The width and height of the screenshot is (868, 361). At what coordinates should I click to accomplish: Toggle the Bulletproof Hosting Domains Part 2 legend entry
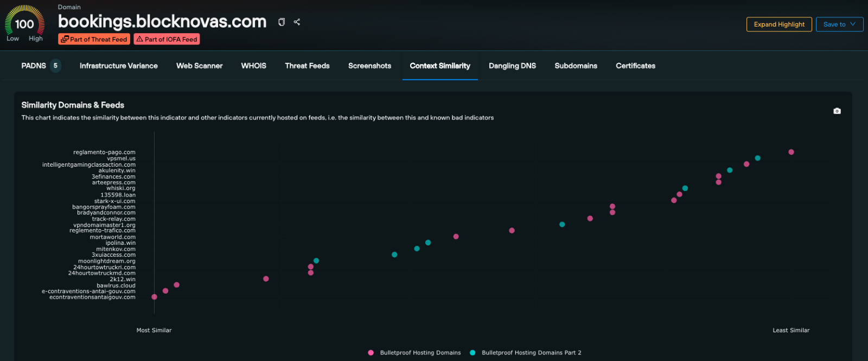click(x=526, y=353)
